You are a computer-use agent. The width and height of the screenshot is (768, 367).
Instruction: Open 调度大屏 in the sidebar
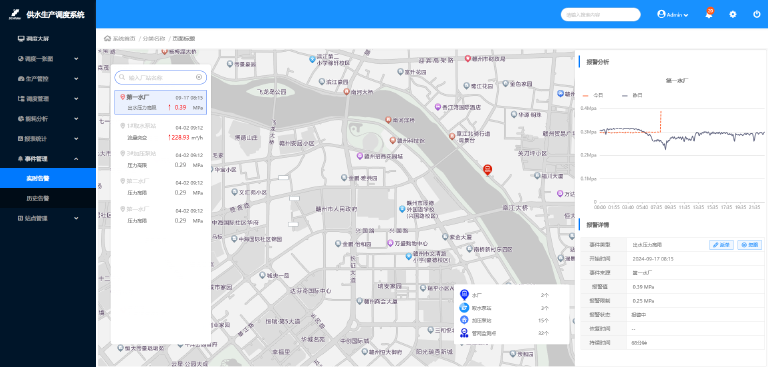tap(48, 38)
